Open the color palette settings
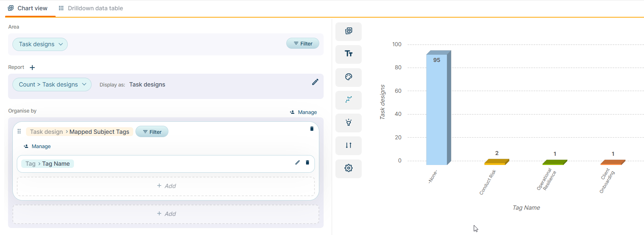 pyautogui.click(x=349, y=77)
